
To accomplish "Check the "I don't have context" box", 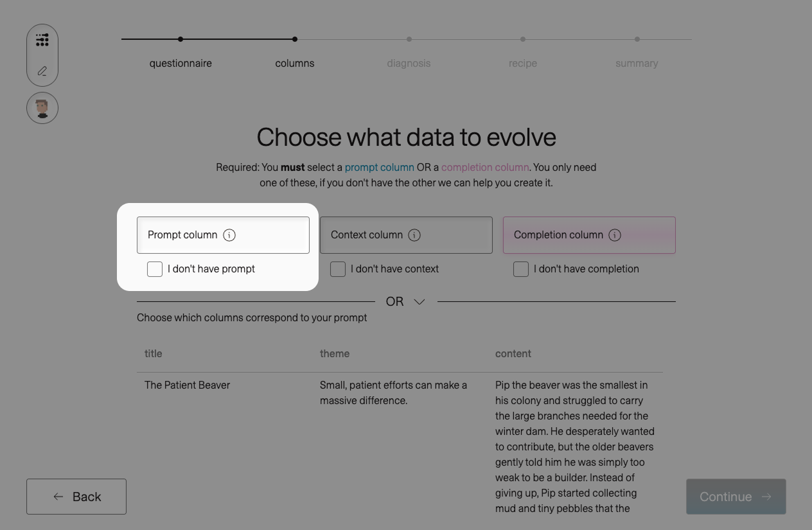I will 338,269.
